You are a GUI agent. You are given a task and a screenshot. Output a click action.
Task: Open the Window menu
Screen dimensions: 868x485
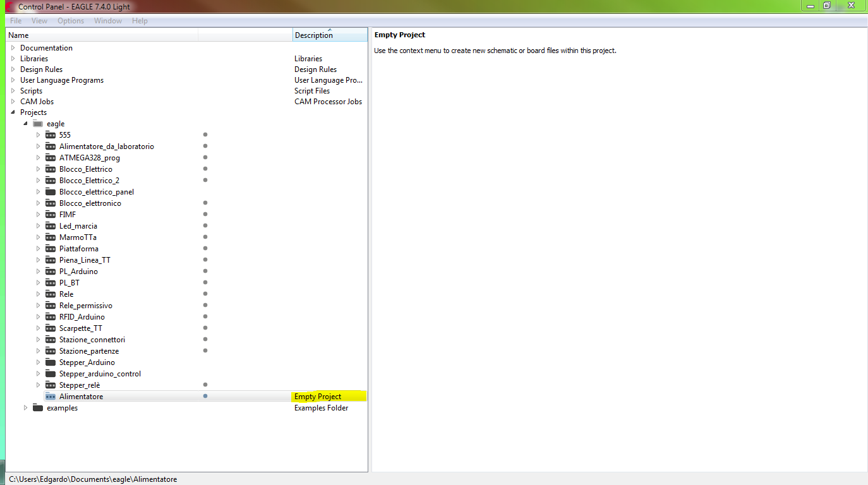108,21
